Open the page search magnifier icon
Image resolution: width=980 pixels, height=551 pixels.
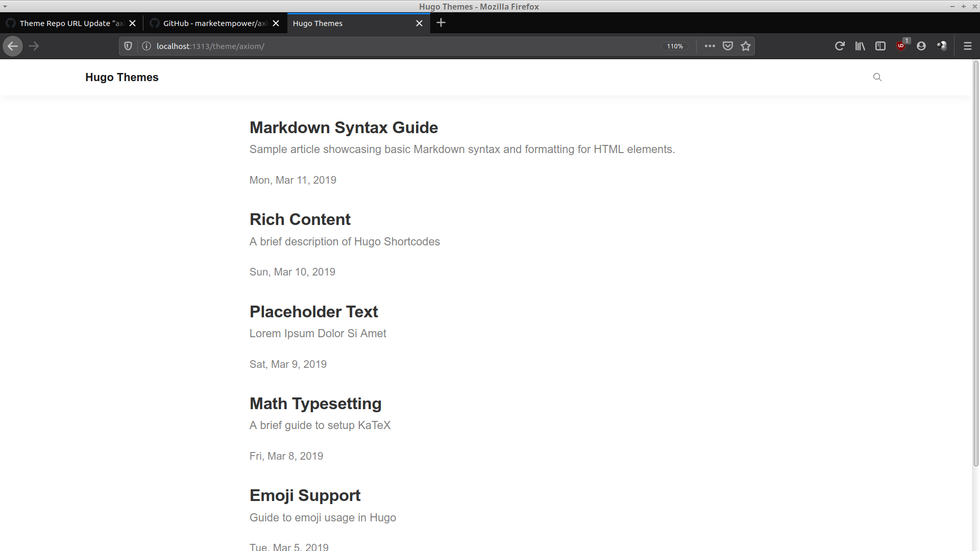click(x=877, y=77)
